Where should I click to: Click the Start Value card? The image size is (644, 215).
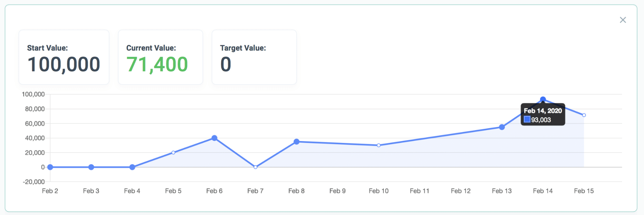[64, 57]
